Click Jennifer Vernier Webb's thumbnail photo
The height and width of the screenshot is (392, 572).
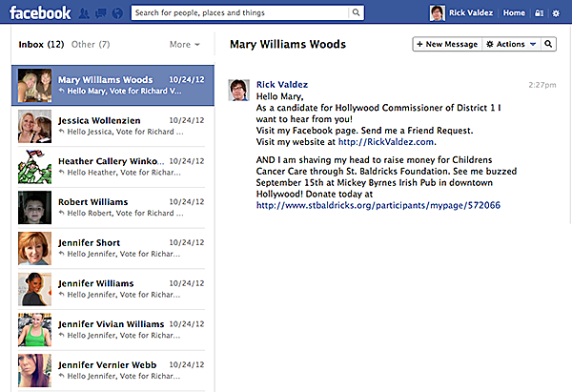coord(34,370)
